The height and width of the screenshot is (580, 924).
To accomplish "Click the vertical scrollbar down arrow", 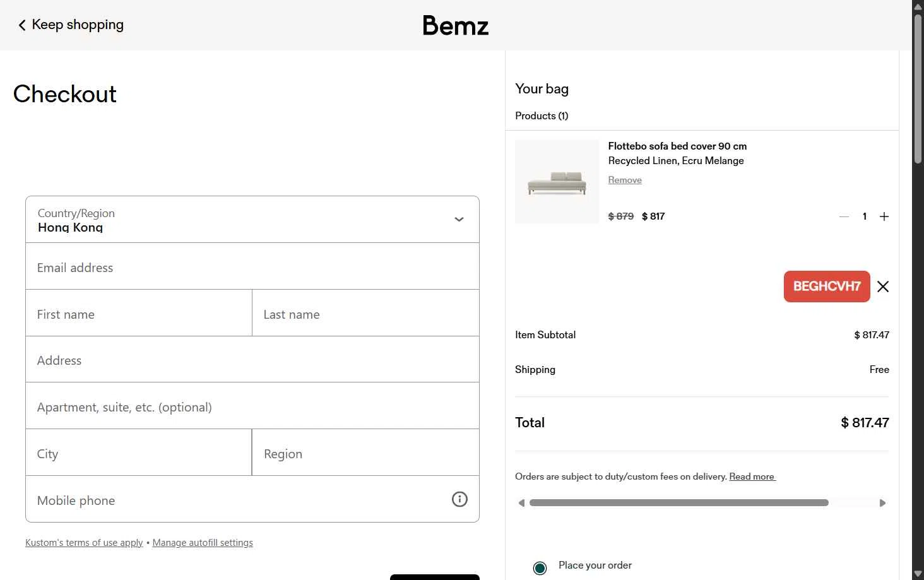I will pos(918,574).
